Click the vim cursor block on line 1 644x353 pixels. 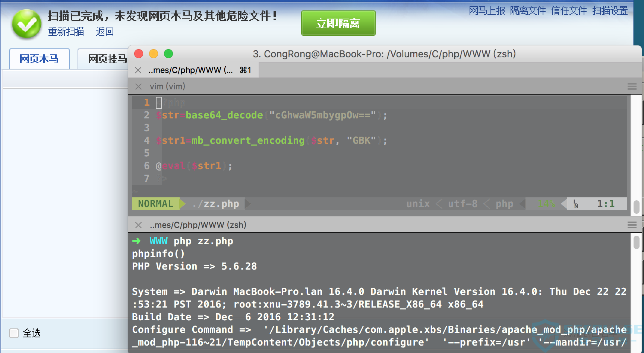coord(159,102)
